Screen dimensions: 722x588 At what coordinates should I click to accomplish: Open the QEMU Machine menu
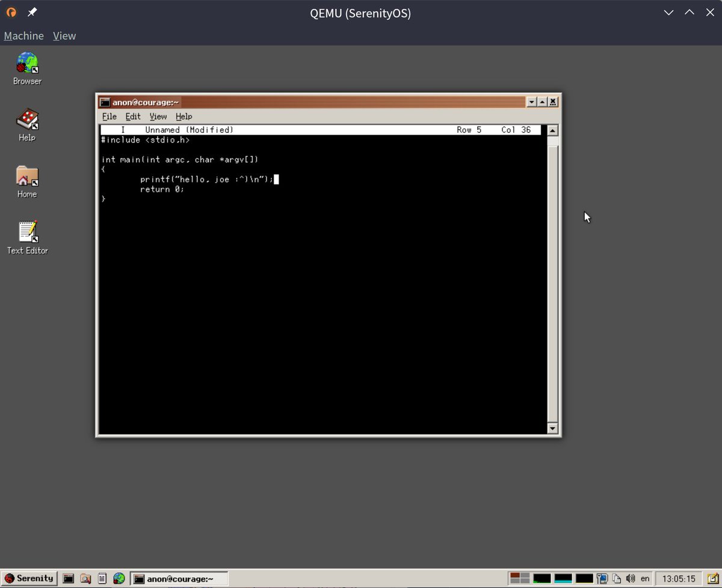pos(24,35)
